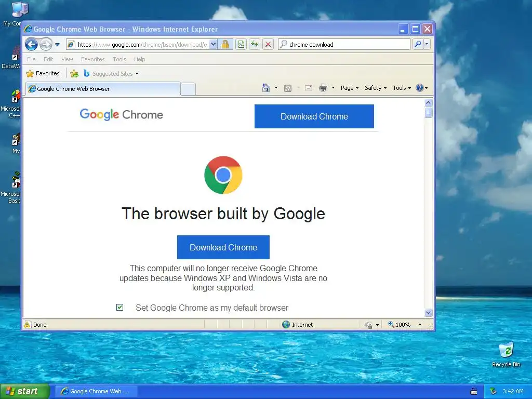Run search with the magnifier button
The width and height of the screenshot is (532, 399).
(418, 44)
